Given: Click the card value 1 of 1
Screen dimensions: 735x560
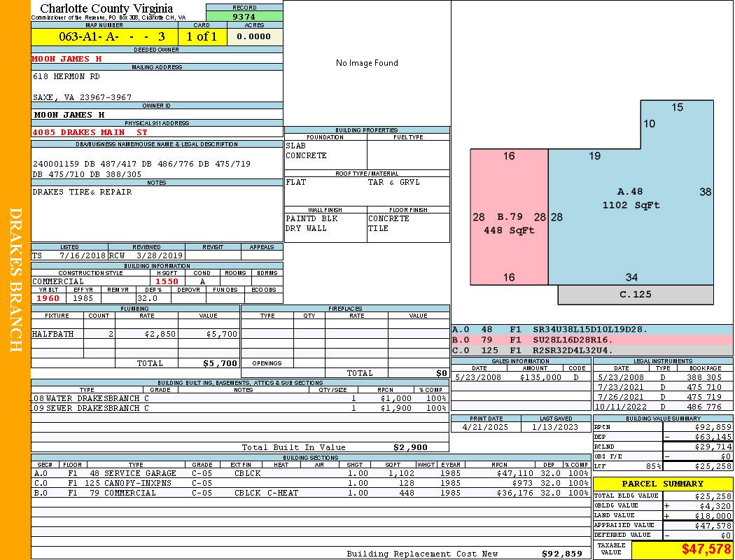Looking at the screenshot, I should click(x=202, y=36).
